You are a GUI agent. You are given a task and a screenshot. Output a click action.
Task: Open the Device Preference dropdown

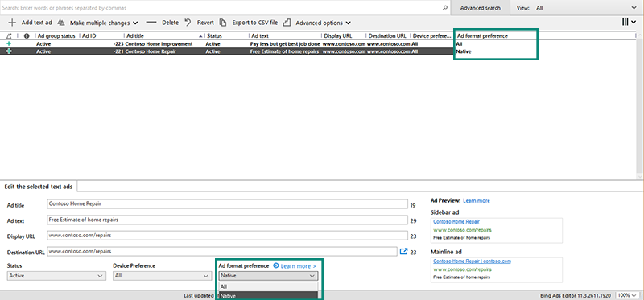pos(163,276)
